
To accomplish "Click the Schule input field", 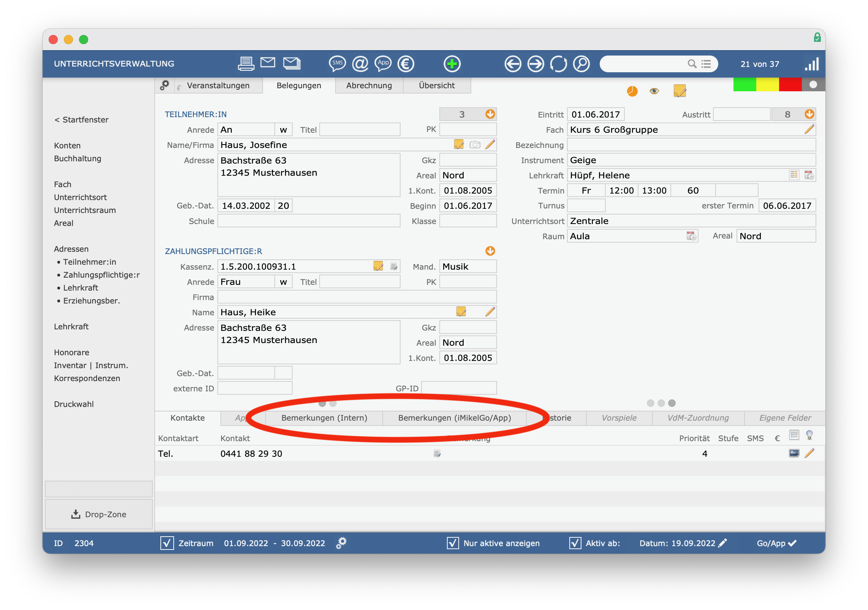I will (309, 221).
